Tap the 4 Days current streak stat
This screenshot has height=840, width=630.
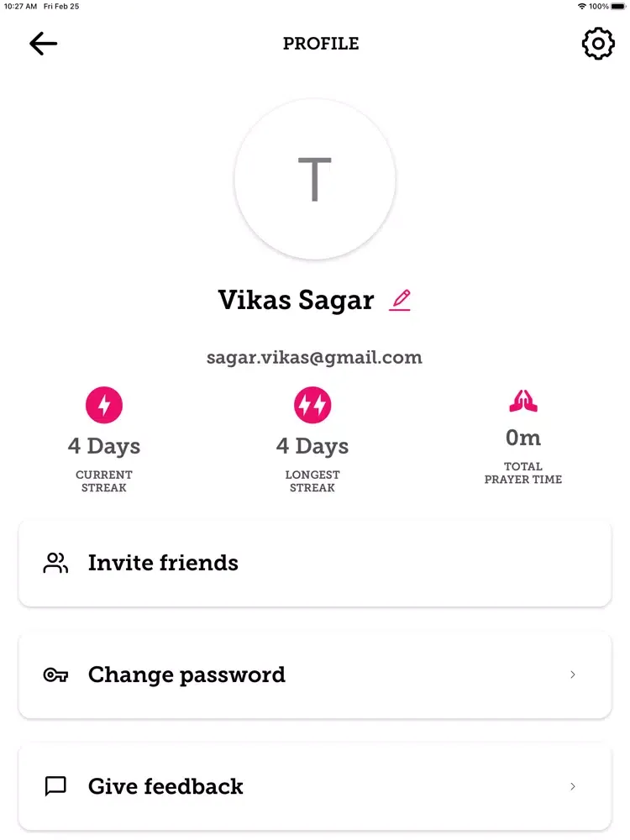coord(104,446)
